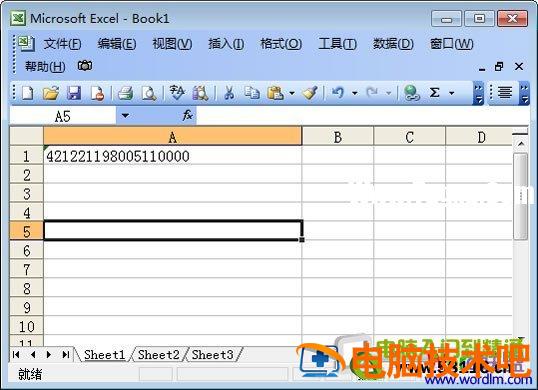Click into the formula bar input
The image size is (538, 390).
(x=362, y=116)
